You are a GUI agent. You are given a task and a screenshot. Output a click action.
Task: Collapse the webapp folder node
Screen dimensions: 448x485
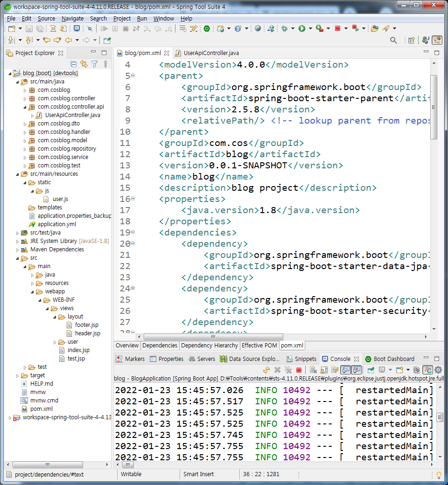pyautogui.click(x=33, y=292)
